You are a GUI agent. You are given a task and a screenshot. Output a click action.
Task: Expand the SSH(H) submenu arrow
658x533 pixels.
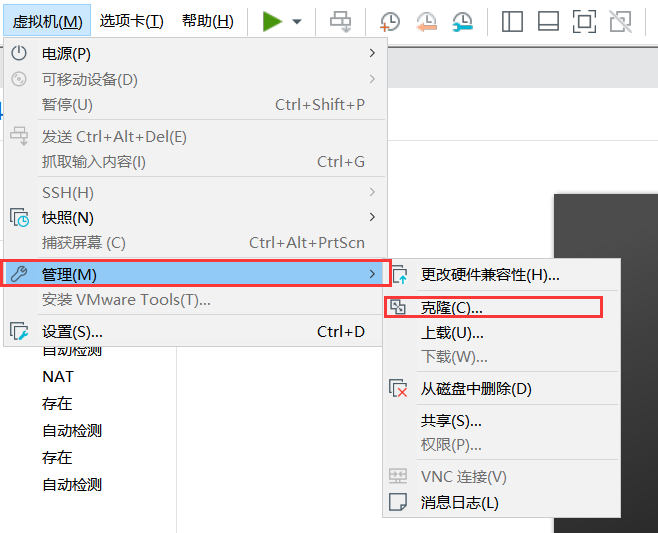tap(372, 192)
